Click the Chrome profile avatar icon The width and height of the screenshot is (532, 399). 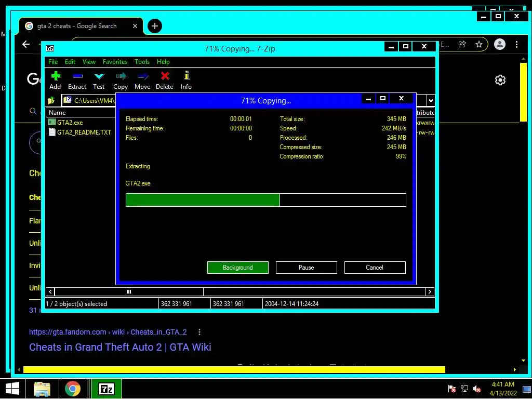[x=500, y=44]
